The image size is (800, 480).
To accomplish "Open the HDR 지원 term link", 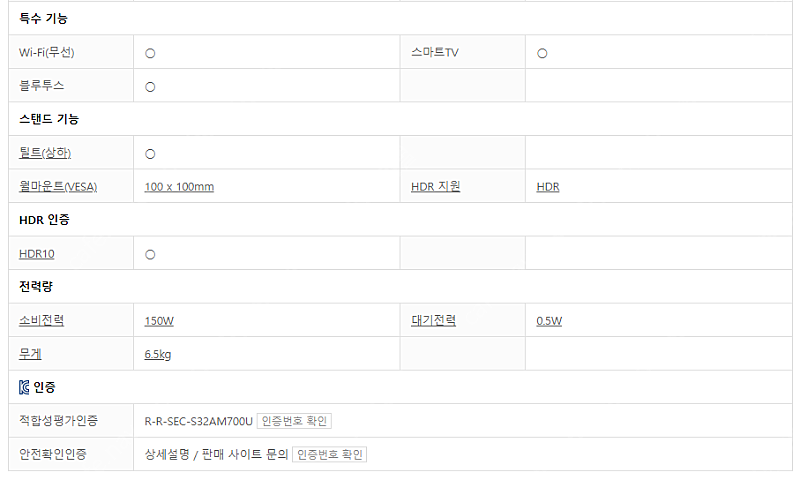I will [x=435, y=187].
